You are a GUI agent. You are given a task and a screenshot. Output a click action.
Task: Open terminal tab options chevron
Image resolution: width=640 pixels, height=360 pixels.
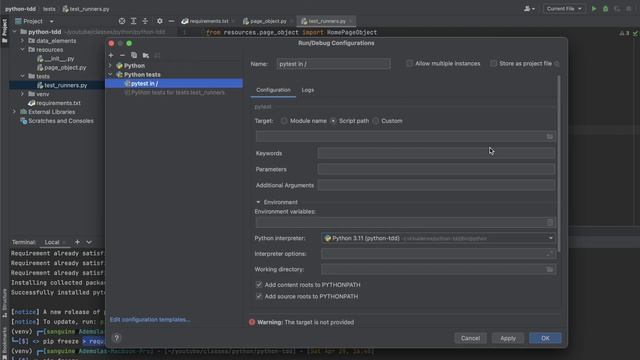coord(89,242)
